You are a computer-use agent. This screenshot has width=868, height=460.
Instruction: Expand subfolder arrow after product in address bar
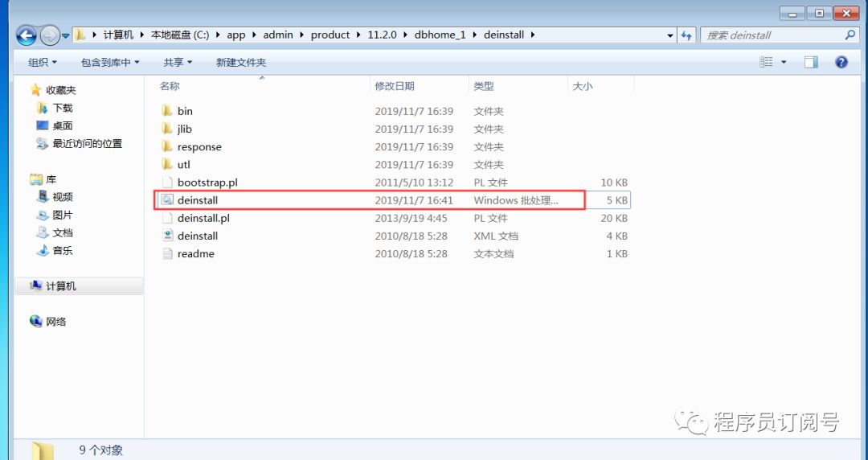(x=358, y=35)
